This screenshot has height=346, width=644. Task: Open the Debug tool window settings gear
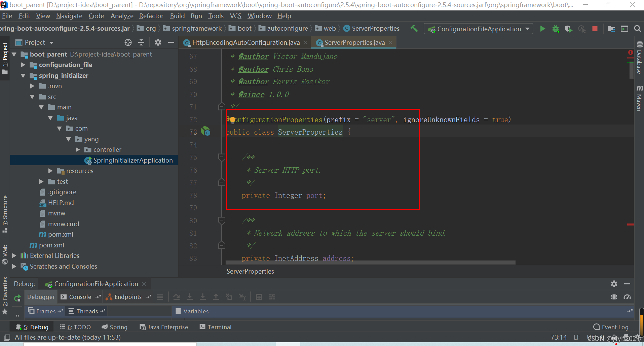614,284
